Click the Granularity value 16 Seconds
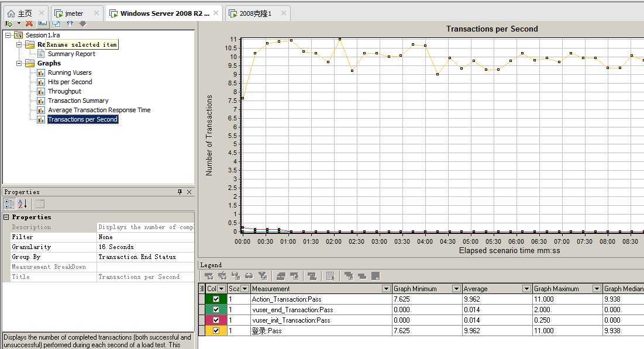The height and width of the screenshot is (349, 644). 146,247
